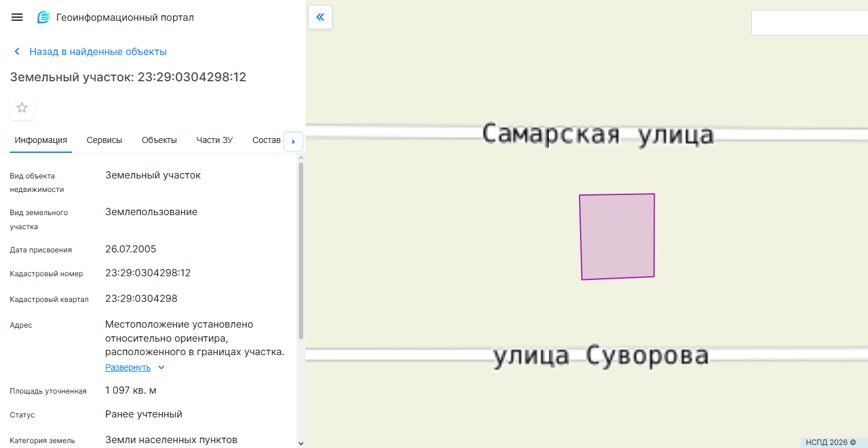Click the Геоинформационный портал logo icon
This screenshot has height=448, width=868.
43,17
